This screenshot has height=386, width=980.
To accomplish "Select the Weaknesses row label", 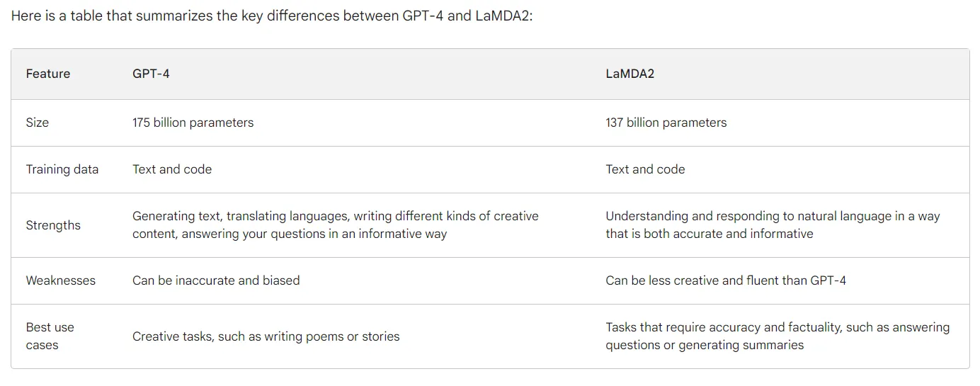I will click(x=61, y=280).
